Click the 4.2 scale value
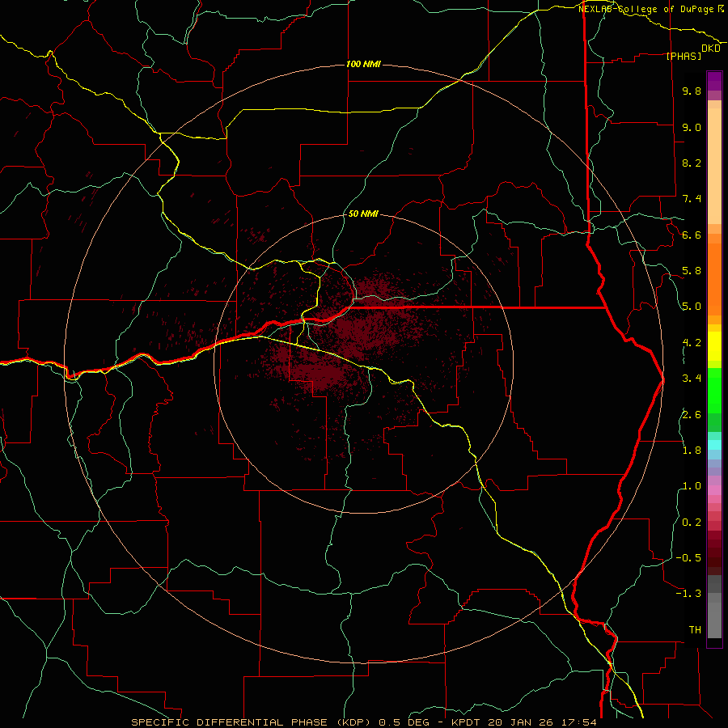The width and height of the screenshot is (728, 728). [692, 343]
